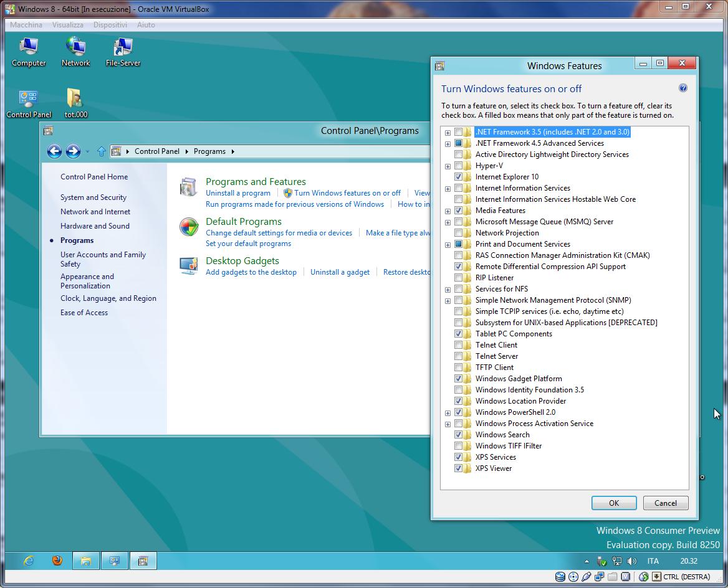Switch to Control Panel taskbar button
This screenshot has height=588, width=728.
point(115,561)
